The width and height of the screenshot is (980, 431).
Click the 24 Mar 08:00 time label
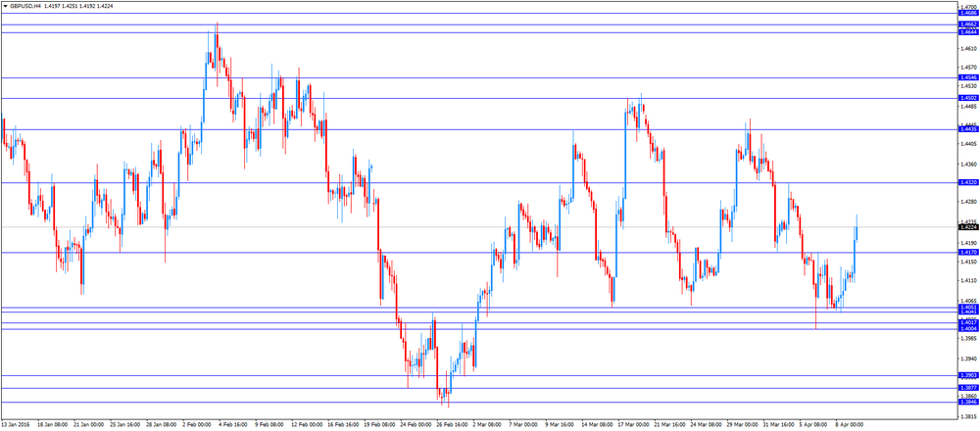[x=705, y=423]
